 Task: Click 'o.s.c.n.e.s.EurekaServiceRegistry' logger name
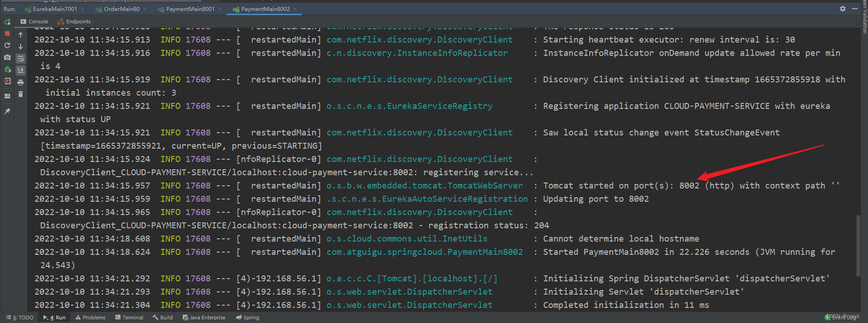[409, 106]
